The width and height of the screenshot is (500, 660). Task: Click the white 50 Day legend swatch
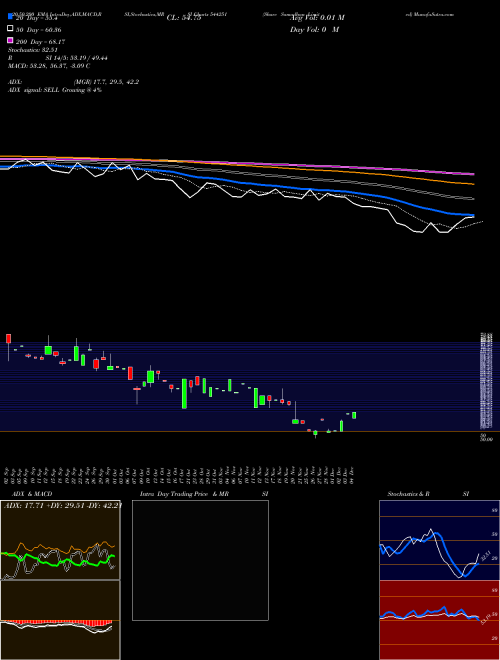pyautogui.click(x=10, y=29)
